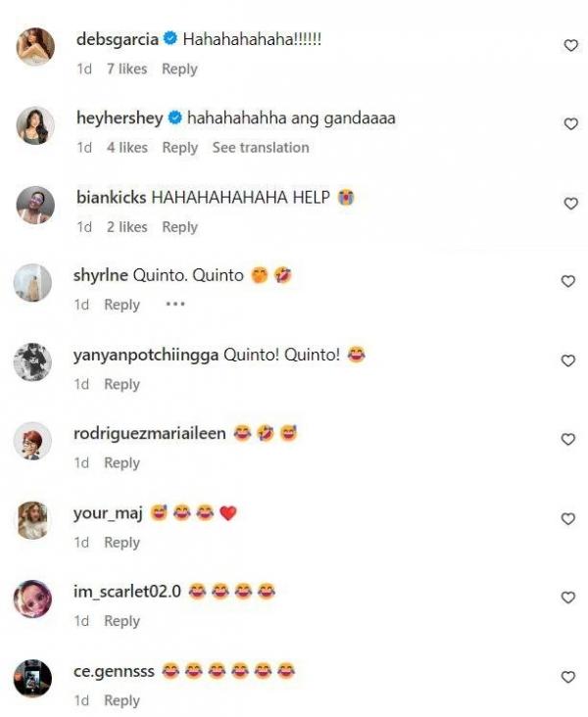This screenshot has width=588, height=717.
Task: Open yanyanpotchiingga's avatar
Action: click(32, 361)
